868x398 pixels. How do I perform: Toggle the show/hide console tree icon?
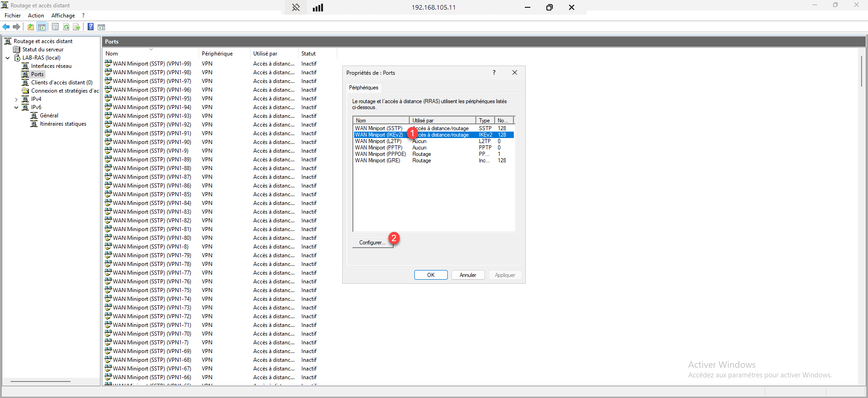(42, 27)
